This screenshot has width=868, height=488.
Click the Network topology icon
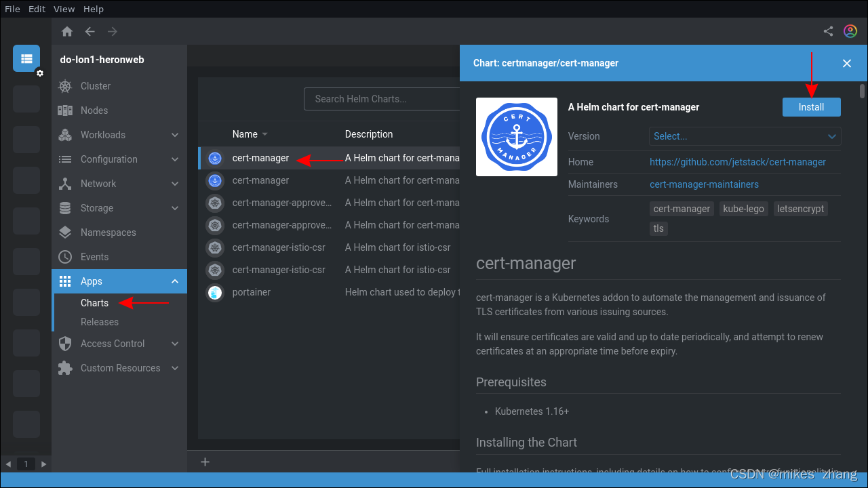[65, 184]
